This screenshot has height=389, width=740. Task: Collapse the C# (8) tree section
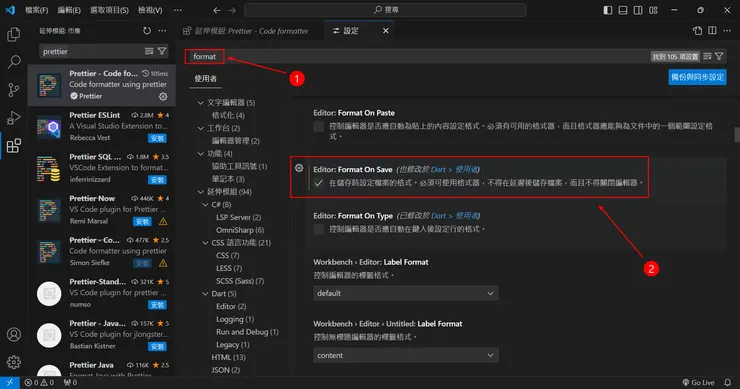[205, 205]
